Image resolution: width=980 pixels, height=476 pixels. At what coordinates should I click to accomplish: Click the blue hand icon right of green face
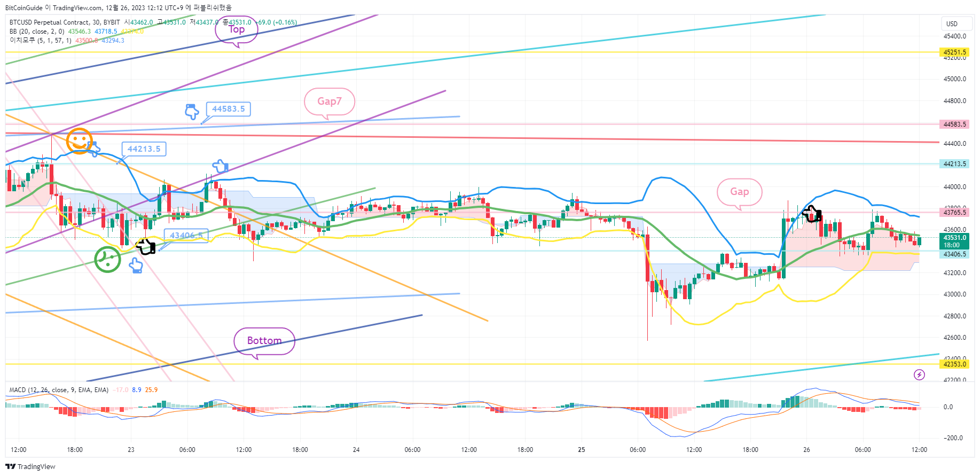tap(136, 266)
